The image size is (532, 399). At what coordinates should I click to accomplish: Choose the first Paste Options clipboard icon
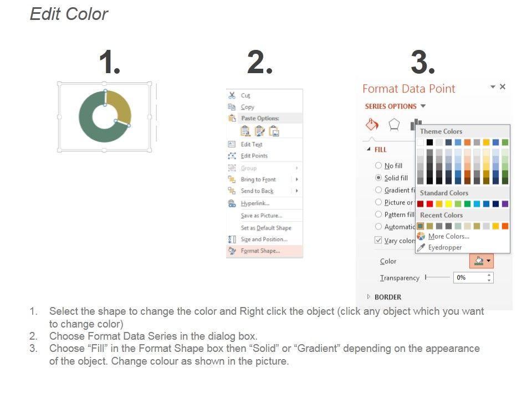pyautogui.click(x=245, y=131)
